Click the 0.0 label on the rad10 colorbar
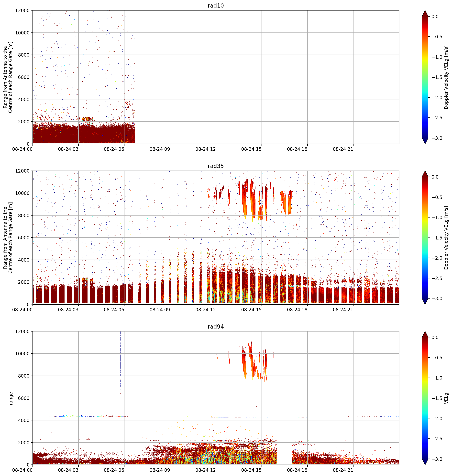This screenshot has width=452, height=476. pos(435,16)
